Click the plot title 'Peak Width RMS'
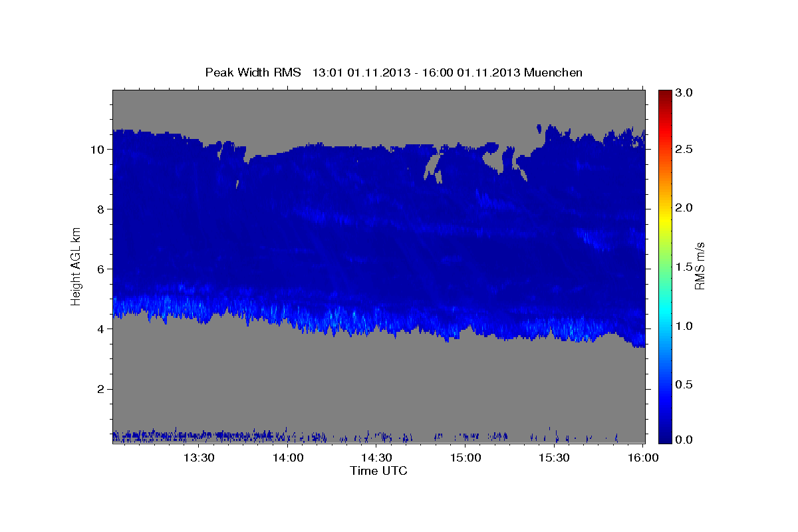The image size is (798, 532). [x=253, y=72]
